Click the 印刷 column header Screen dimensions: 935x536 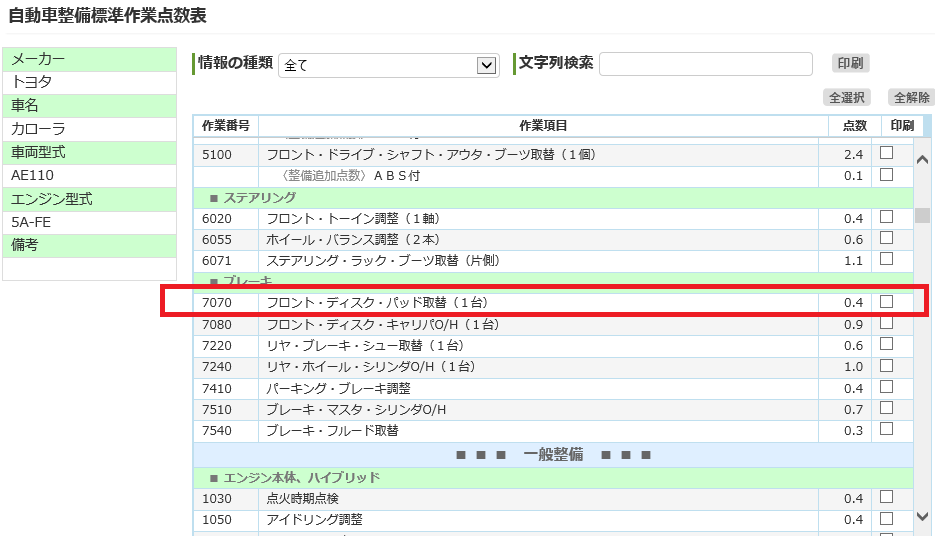coord(902,126)
